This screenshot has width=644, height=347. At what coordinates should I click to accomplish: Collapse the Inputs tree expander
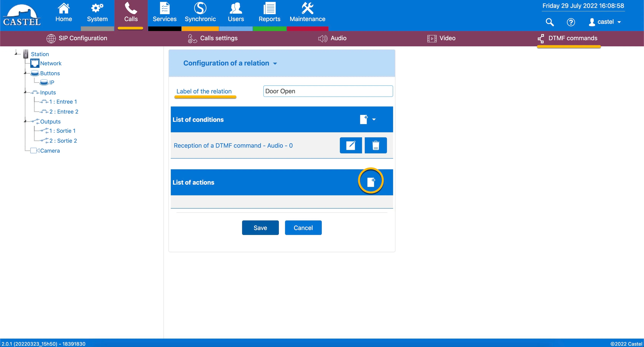click(25, 92)
